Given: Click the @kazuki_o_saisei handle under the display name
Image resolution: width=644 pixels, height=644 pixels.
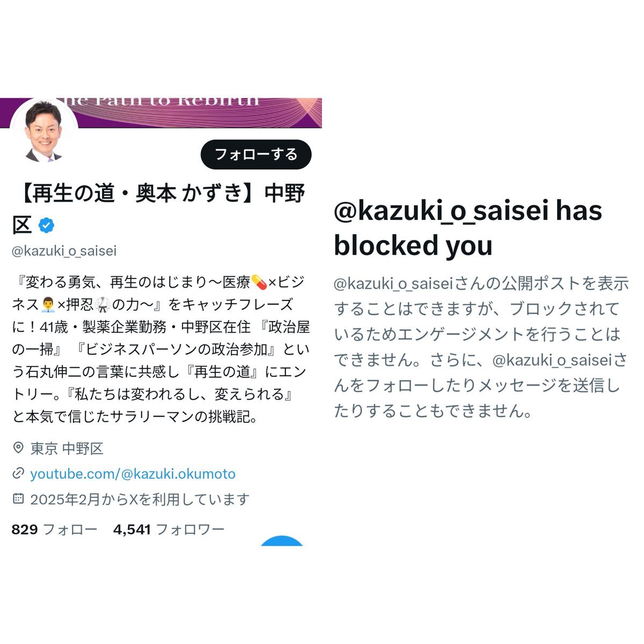Looking at the screenshot, I should click(64, 251).
